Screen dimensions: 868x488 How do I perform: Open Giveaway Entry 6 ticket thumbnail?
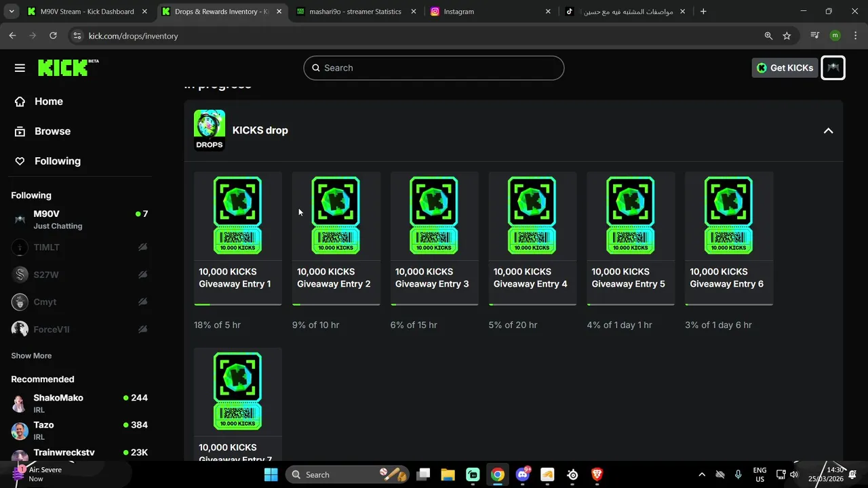(729, 216)
